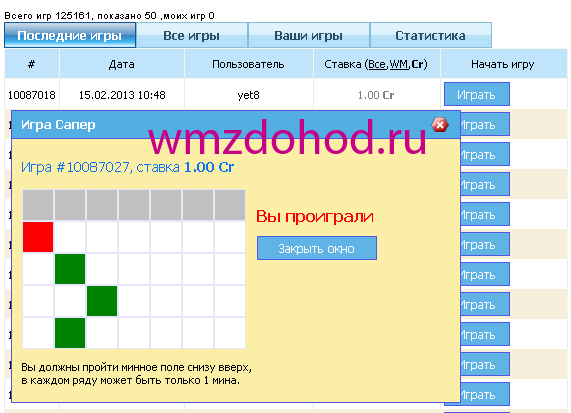This screenshot has height=413, width=571.
Task: Open the Ваши игры tab
Action: 308,35
